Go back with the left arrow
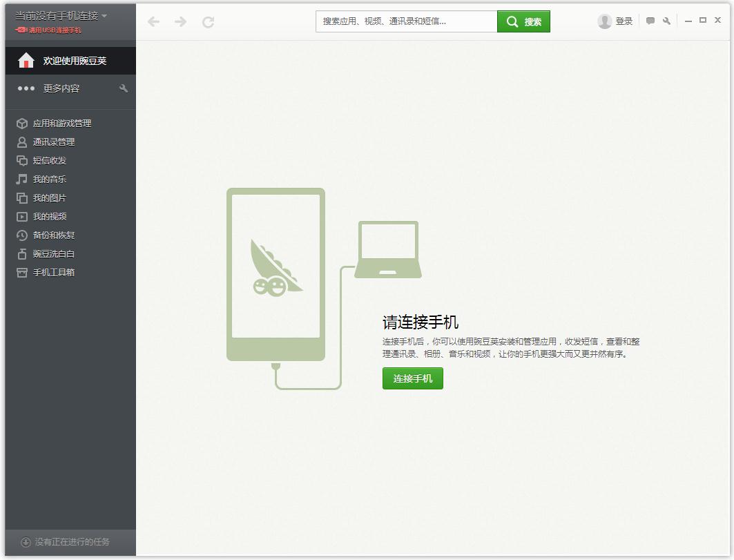The height and width of the screenshot is (560, 734). click(153, 21)
